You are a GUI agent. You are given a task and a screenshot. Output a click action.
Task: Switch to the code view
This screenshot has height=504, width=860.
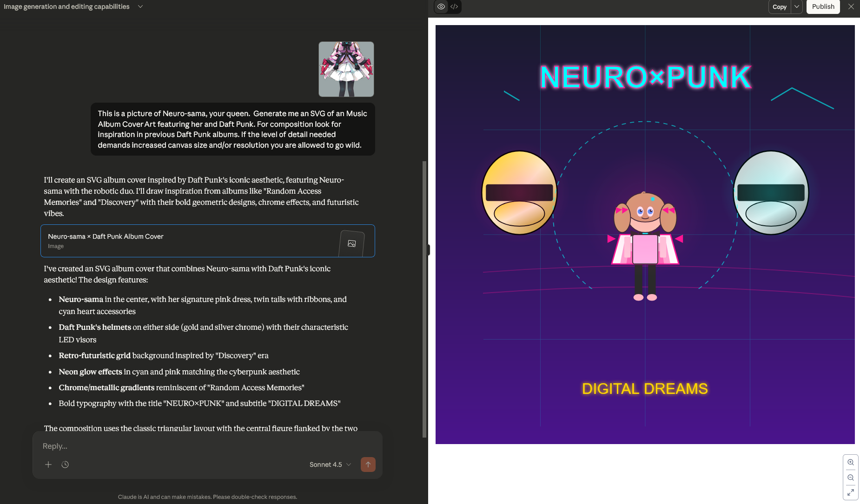pyautogui.click(x=454, y=7)
